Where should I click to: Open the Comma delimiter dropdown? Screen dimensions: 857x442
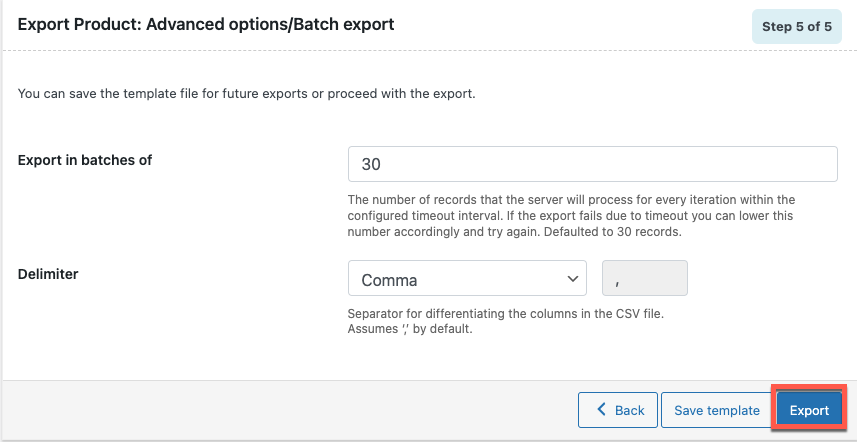467,278
